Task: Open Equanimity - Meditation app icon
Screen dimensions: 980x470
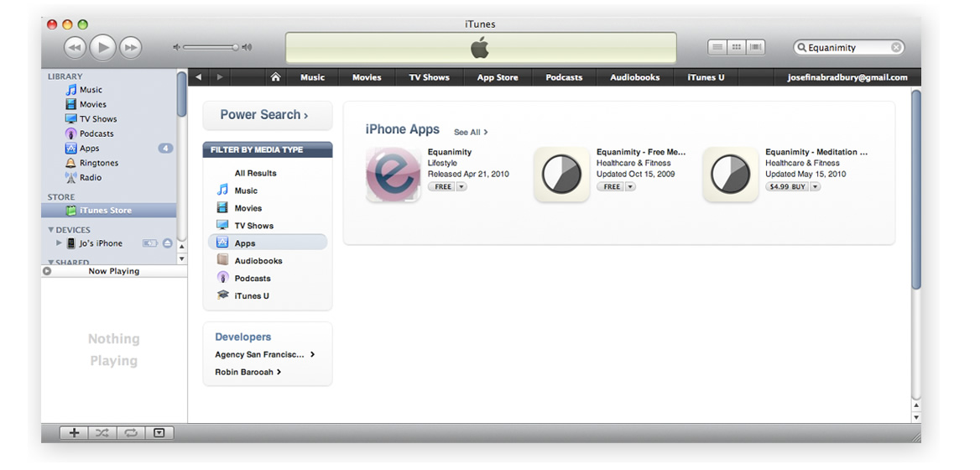Action: 731,175
